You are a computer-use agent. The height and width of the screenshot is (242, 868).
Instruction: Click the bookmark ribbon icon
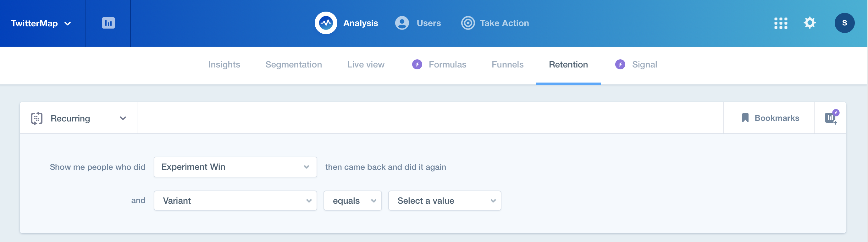745,118
